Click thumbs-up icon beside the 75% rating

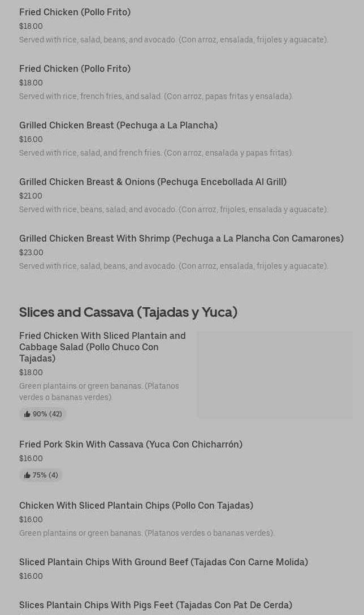27,475
